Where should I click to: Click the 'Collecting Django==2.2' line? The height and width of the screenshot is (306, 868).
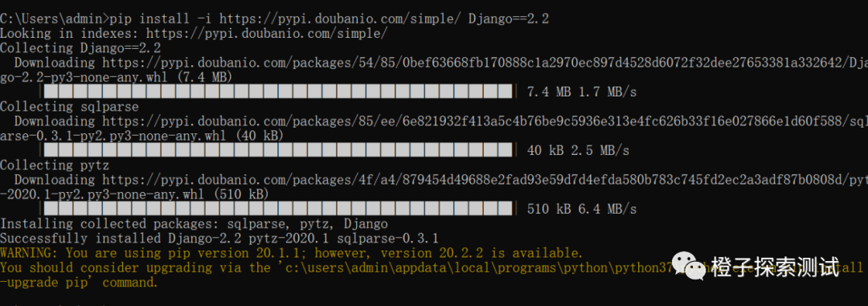coord(80,48)
